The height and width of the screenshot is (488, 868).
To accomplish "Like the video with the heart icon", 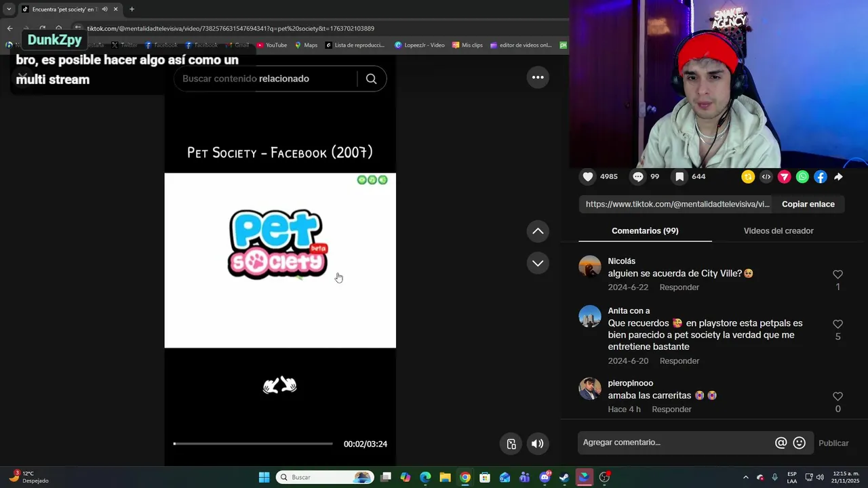I will [x=588, y=177].
